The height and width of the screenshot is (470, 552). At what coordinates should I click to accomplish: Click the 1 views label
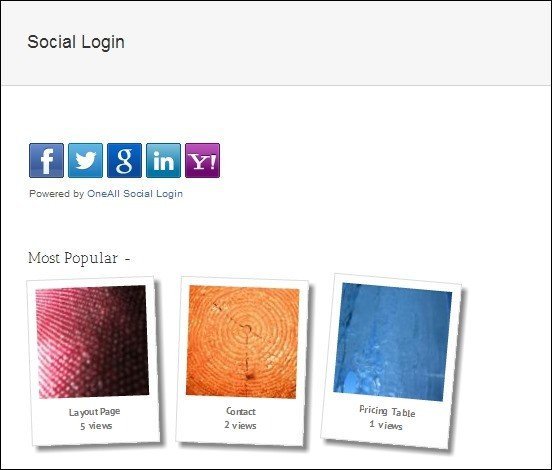(x=386, y=425)
